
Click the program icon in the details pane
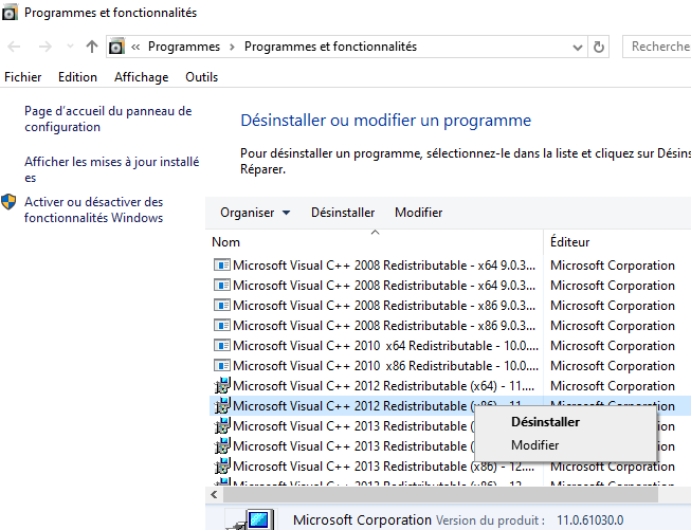252,520
